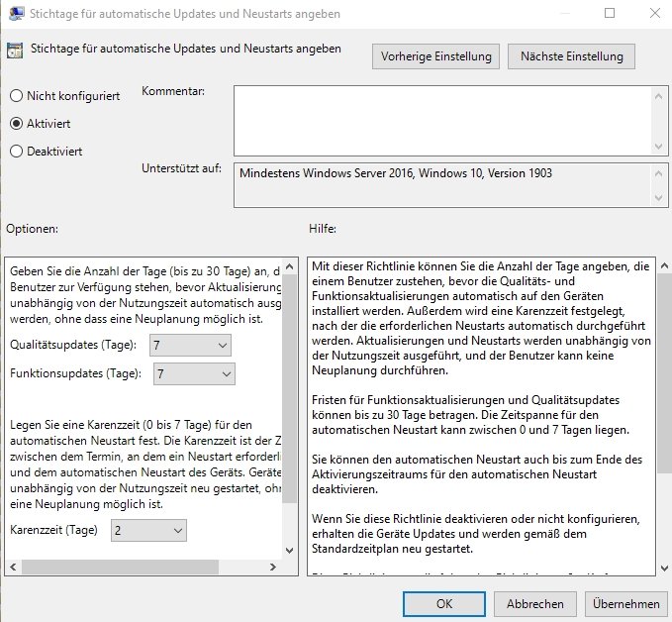Click the Qualitätsupdates (Tage): label

(73, 345)
